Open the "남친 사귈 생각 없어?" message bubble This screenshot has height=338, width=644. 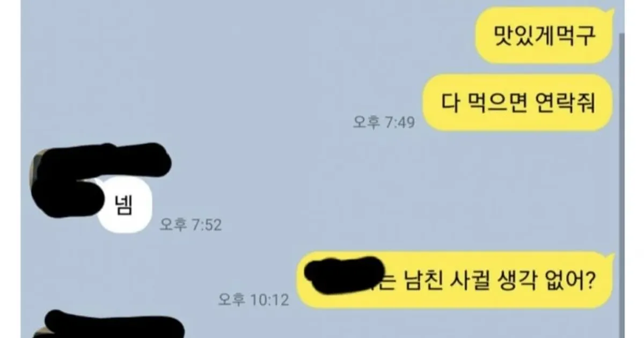click(x=455, y=280)
